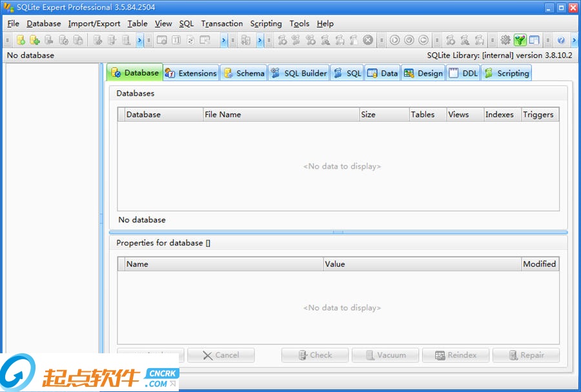Image resolution: width=581 pixels, height=392 pixels.
Task: Open the rightmost toolbar overflow chevron
Action: pyautogui.click(x=575, y=40)
